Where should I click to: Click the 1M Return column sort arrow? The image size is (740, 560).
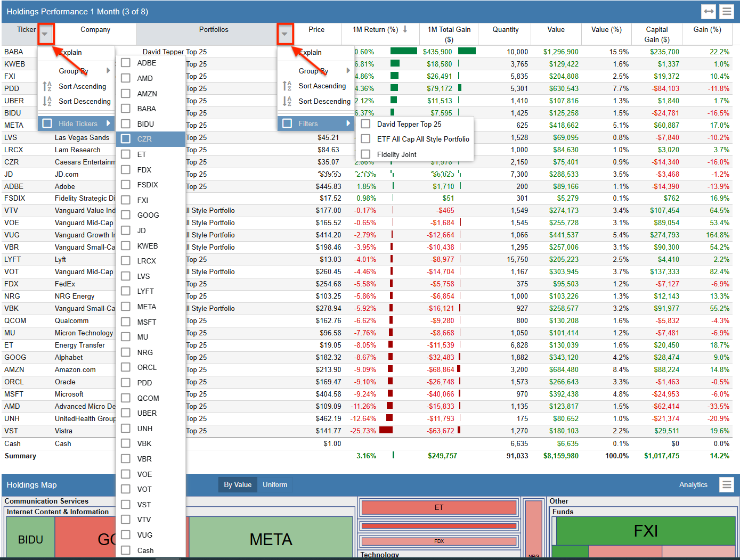tap(404, 29)
